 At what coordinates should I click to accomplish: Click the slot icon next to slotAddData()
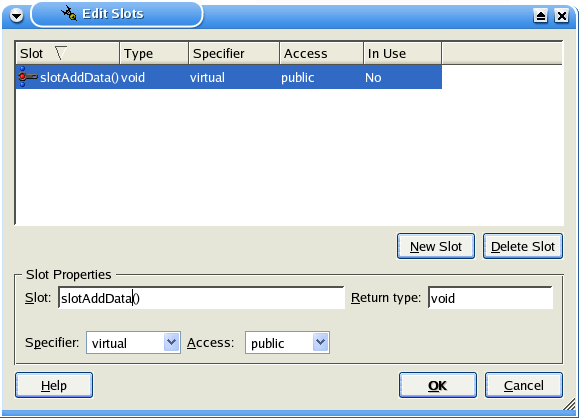point(28,77)
